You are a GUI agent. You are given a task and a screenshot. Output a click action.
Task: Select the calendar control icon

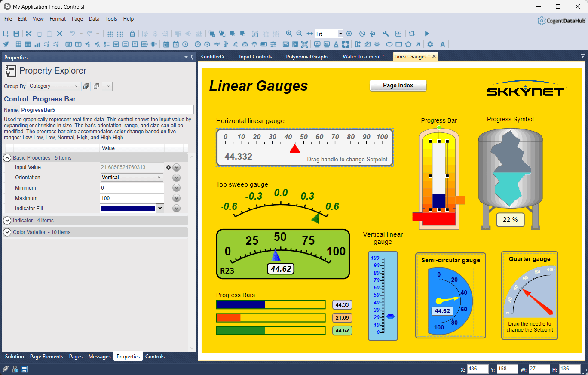[166, 44]
